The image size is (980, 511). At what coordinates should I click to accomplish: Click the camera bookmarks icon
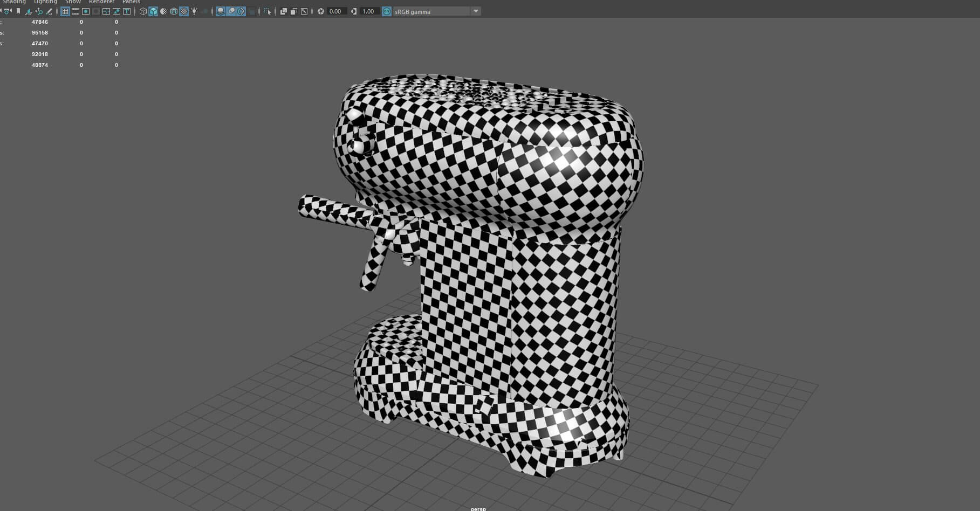[x=18, y=11]
